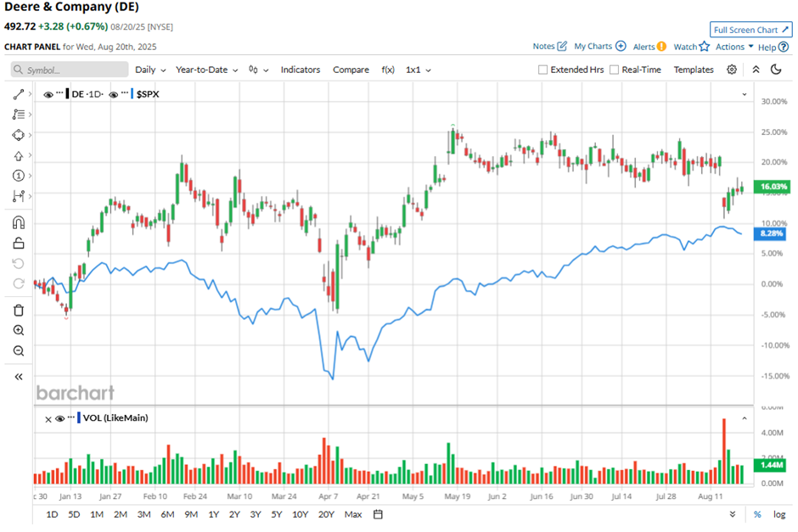The width and height of the screenshot is (798, 532).
Task: Add to Watch star icon
Action: (x=705, y=47)
